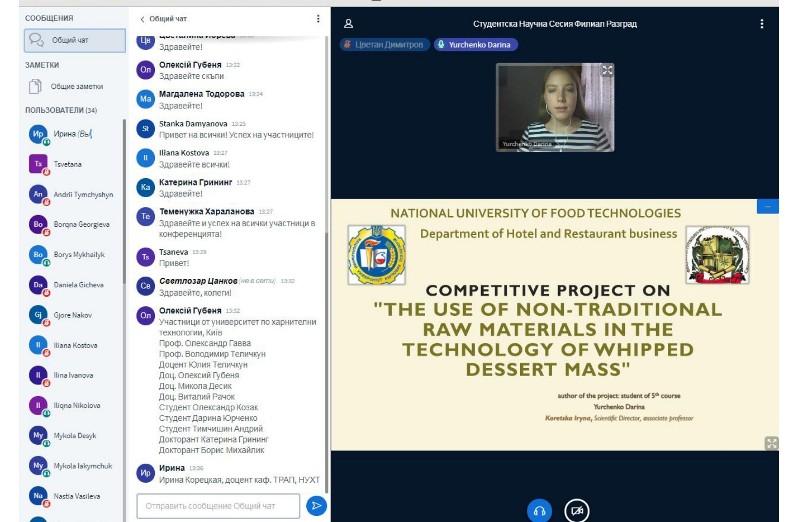Click Светлозар Цанков Св chat avatar
800x522 pixels.
(145, 286)
